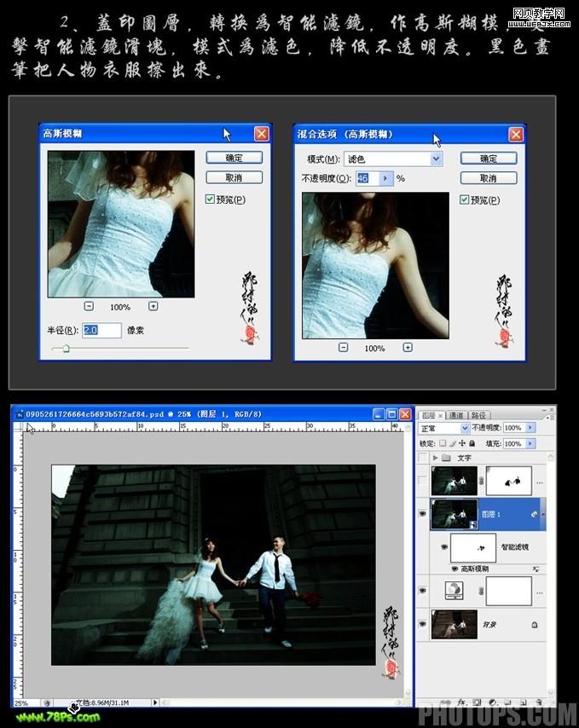
Task: Click the 半径 2.0 input field
Action: [101, 330]
